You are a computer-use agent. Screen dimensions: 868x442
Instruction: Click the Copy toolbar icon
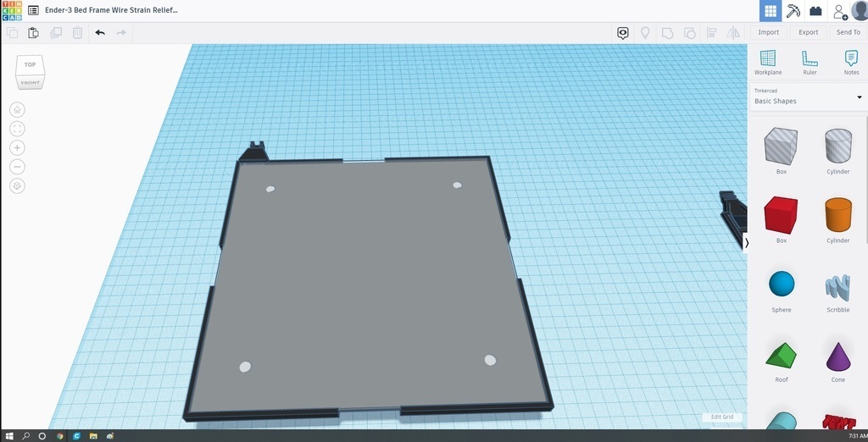point(12,33)
